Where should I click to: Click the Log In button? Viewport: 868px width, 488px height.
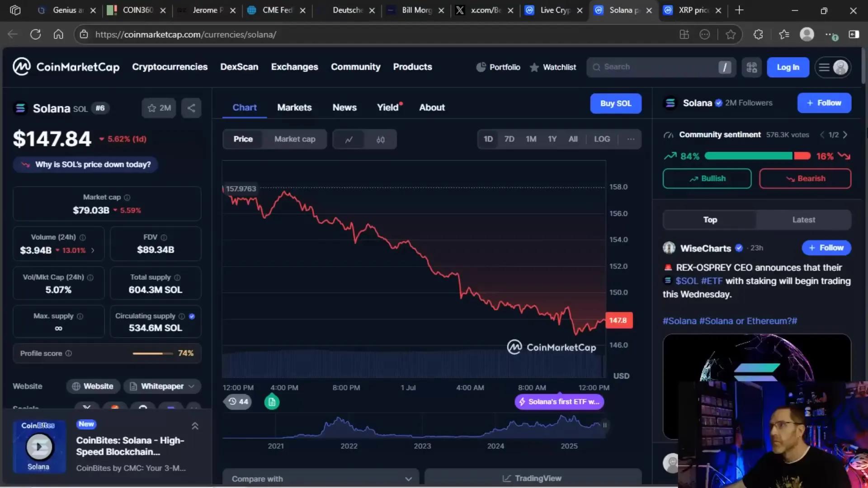click(x=788, y=67)
